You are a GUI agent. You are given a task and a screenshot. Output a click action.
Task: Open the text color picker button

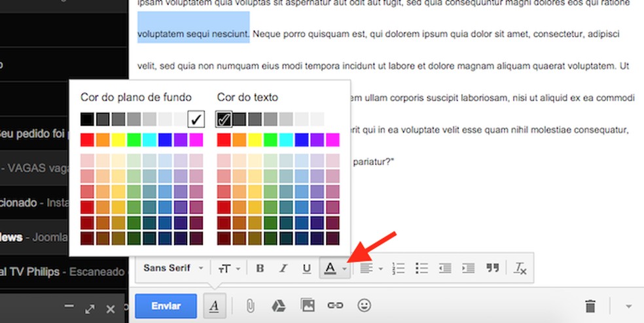tap(335, 269)
